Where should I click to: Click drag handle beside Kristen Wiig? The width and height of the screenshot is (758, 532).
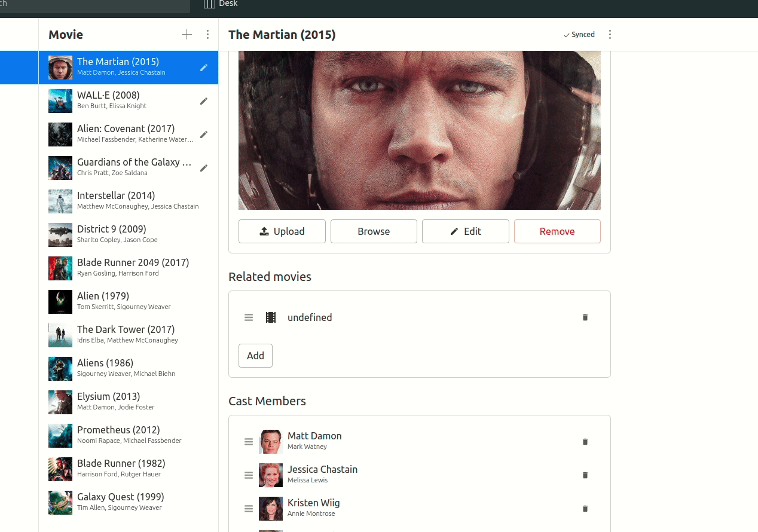pos(249,509)
